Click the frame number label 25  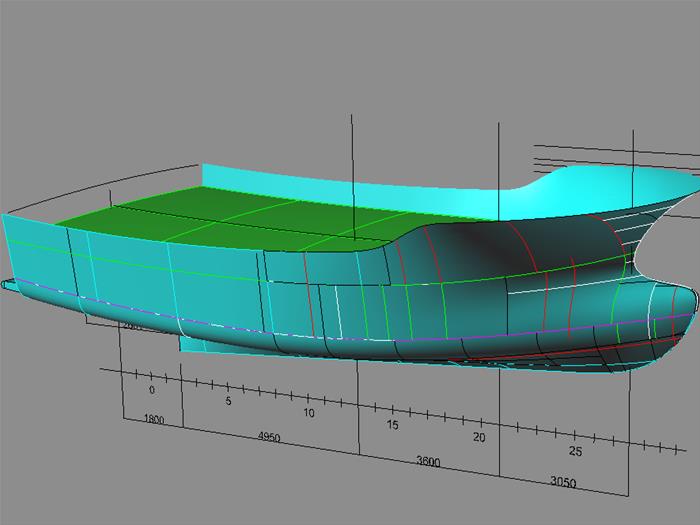tap(575, 451)
